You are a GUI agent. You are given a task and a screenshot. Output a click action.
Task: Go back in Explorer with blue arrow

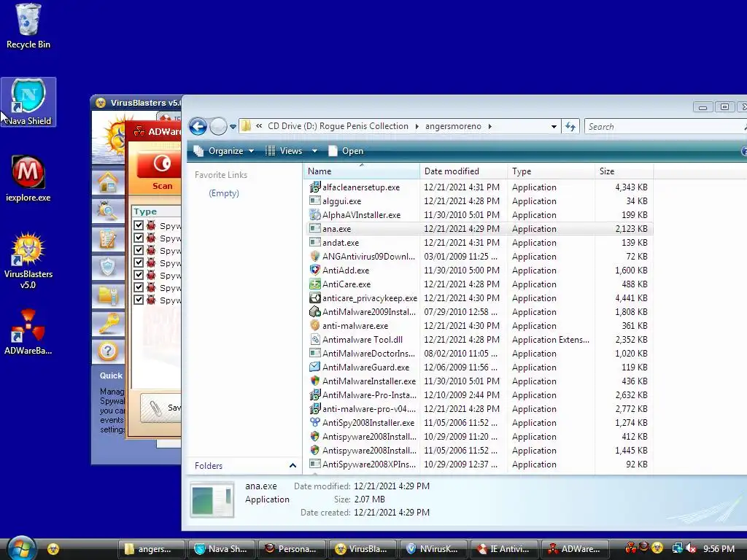point(198,127)
